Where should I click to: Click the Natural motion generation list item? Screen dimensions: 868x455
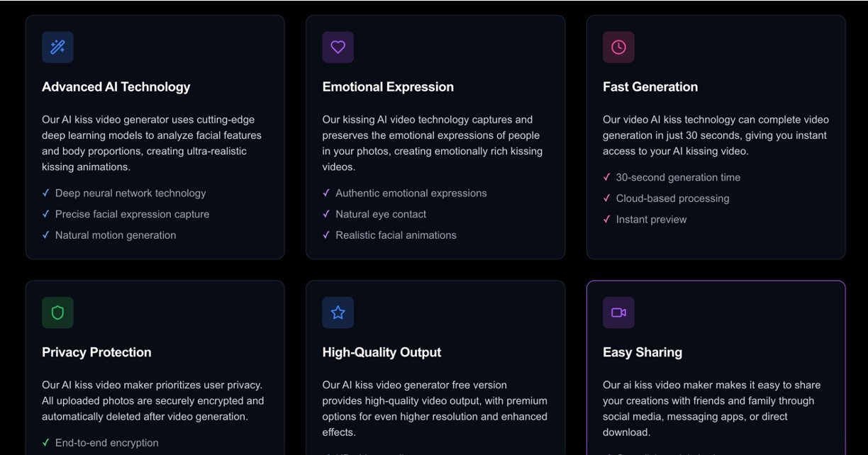[116, 235]
